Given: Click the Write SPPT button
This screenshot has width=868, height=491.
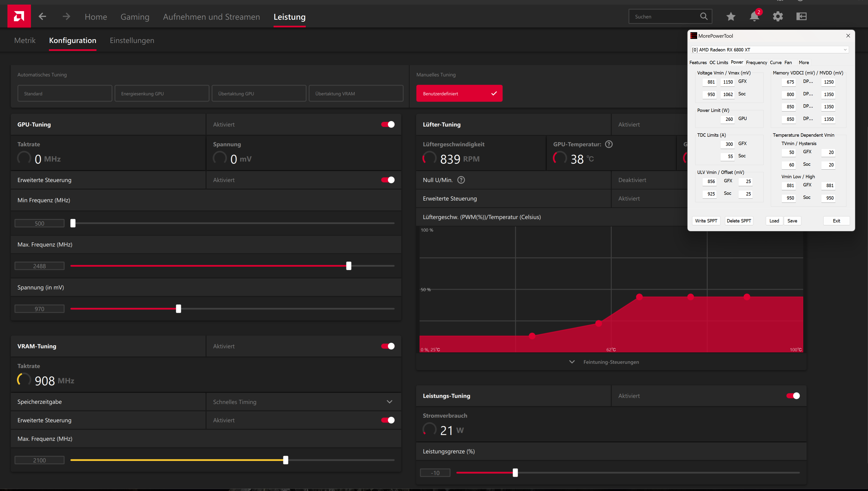Looking at the screenshot, I should tap(706, 221).
